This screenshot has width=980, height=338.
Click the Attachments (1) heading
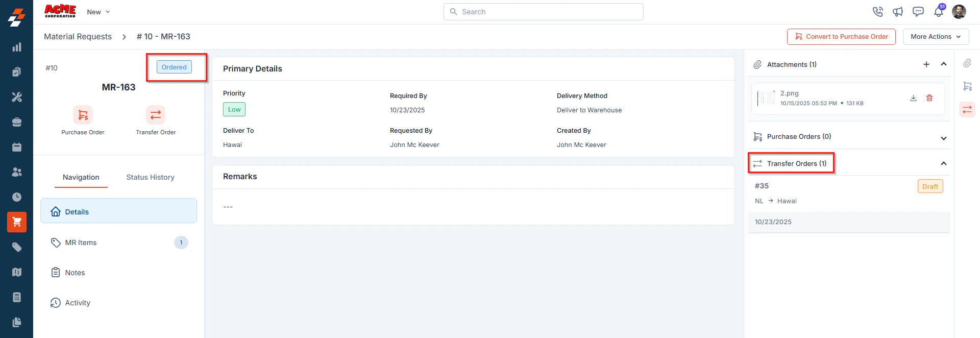click(792, 64)
